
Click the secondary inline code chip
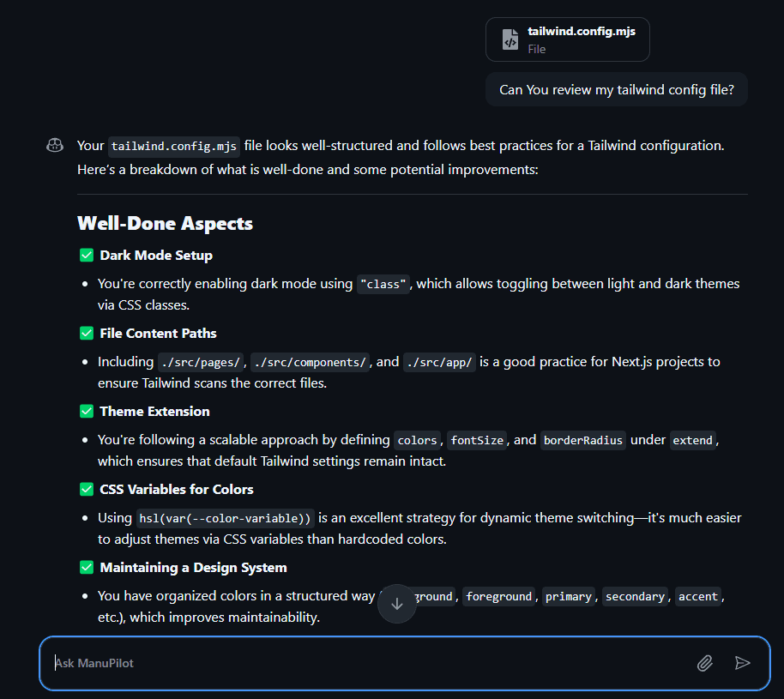(635, 596)
